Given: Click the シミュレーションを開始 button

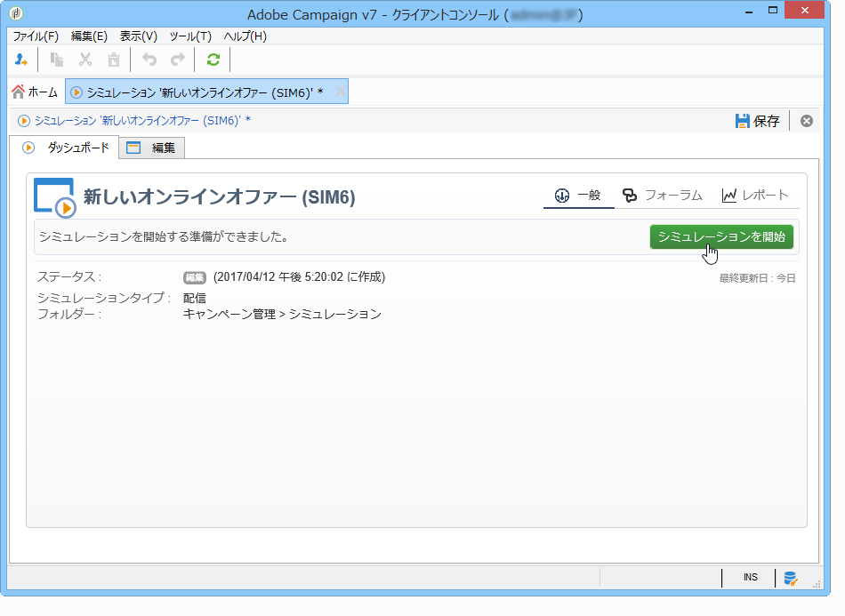Looking at the screenshot, I should pos(721,237).
